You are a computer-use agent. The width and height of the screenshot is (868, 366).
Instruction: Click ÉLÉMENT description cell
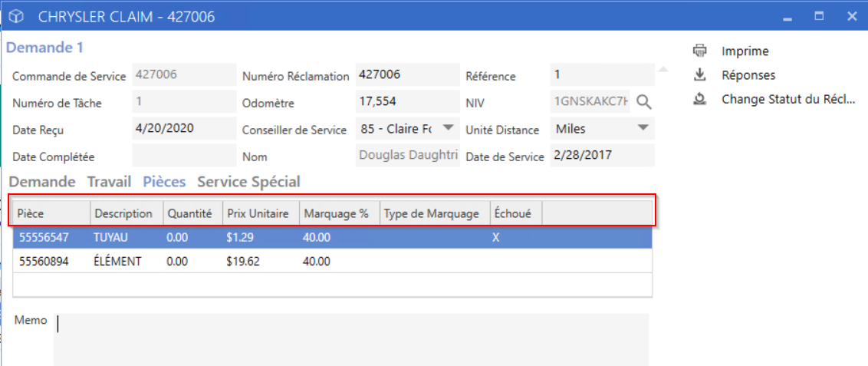[x=118, y=262]
